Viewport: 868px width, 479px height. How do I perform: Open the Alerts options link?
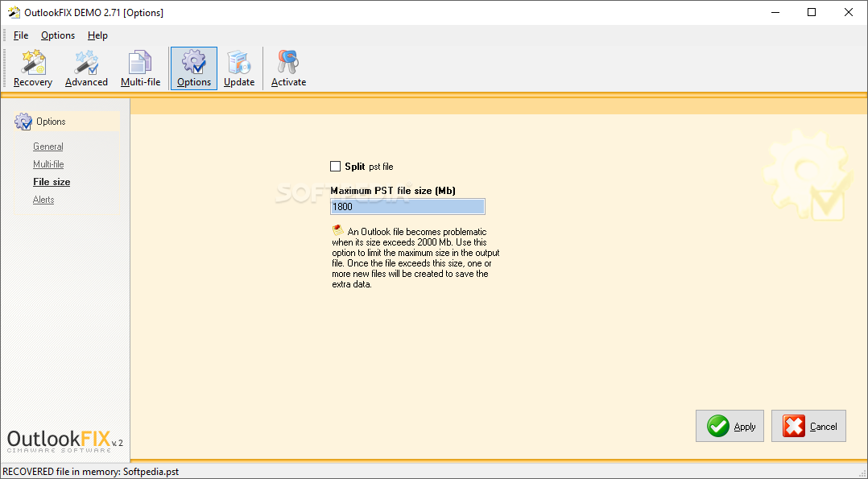pos(43,200)
